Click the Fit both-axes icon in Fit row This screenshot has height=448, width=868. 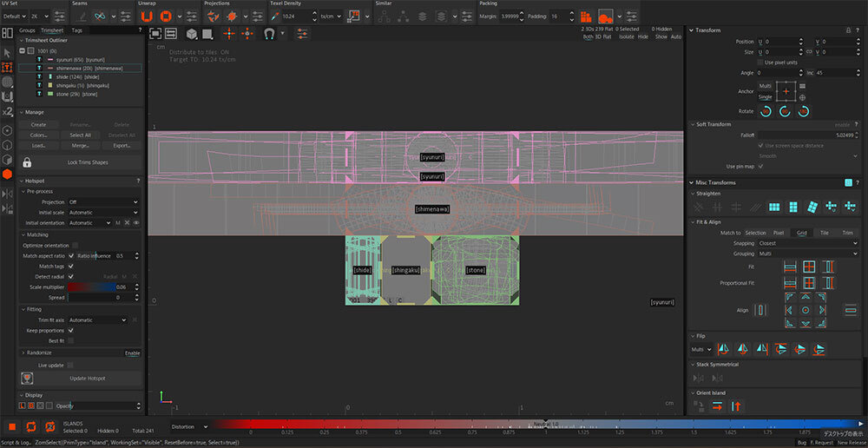point(809,267)
